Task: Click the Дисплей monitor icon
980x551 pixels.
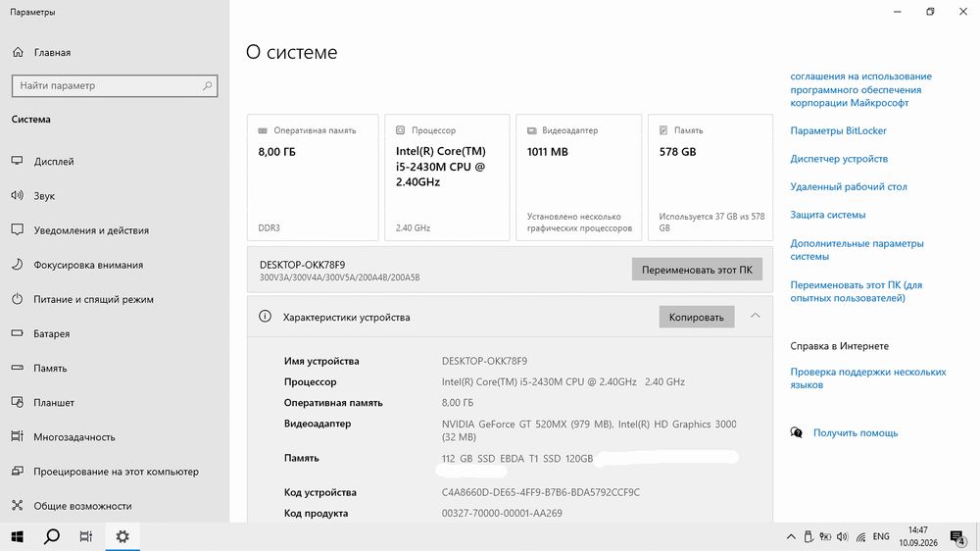Action: (x=18, y=162)
